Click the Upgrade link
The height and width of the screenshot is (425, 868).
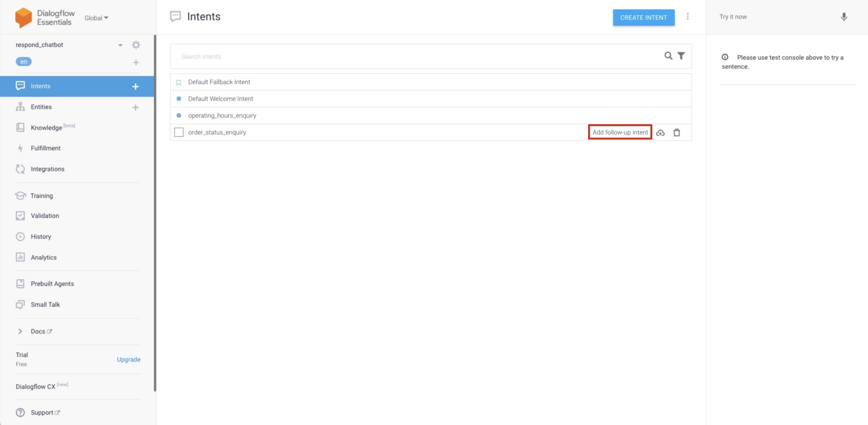(x=128, y=359)
